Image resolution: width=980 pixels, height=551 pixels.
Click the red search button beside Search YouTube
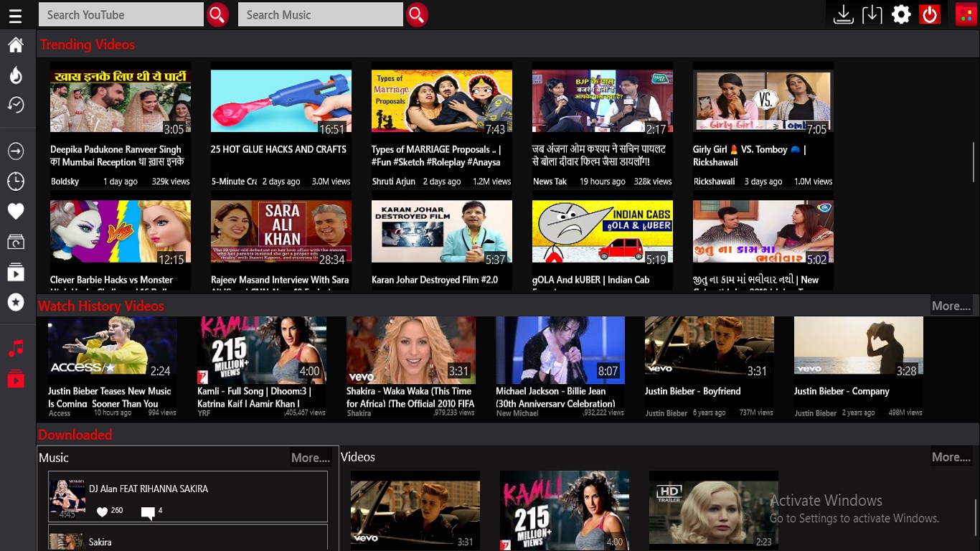217,14
